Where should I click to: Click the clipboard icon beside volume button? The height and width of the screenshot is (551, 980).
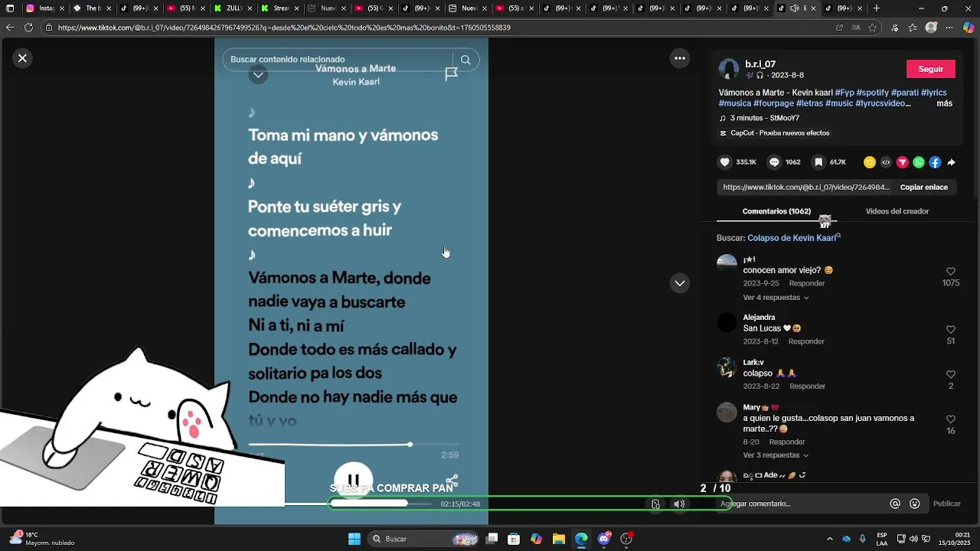tap(655, 504)
